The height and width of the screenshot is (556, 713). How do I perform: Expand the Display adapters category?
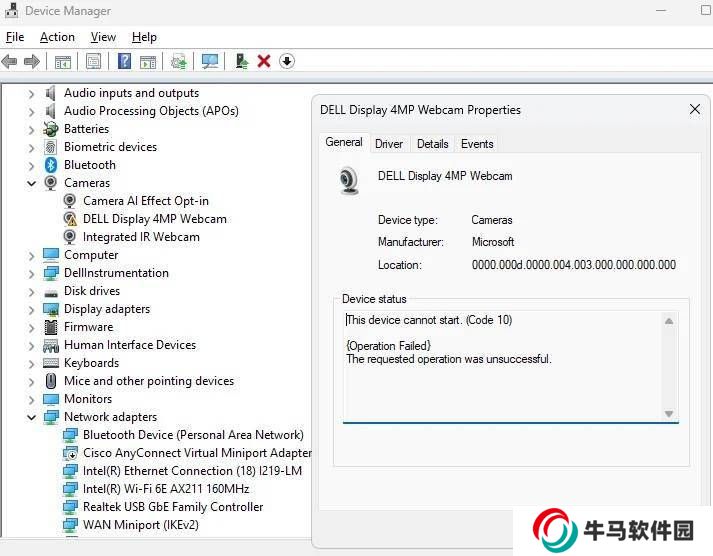tap(32, 309)
